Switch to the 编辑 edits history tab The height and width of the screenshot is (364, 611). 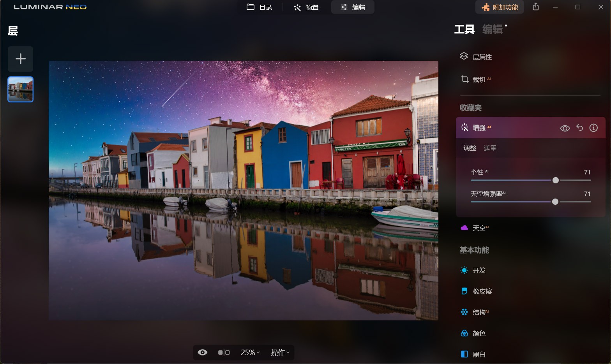click(493, 30)
